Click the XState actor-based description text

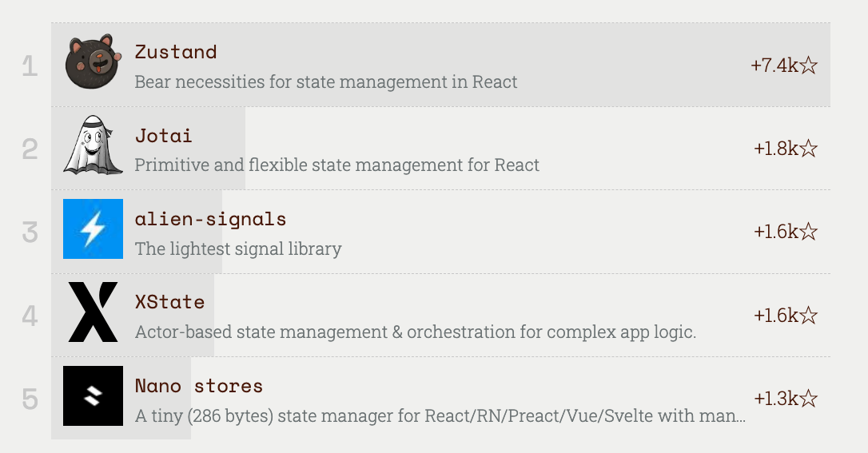[415, 332]
